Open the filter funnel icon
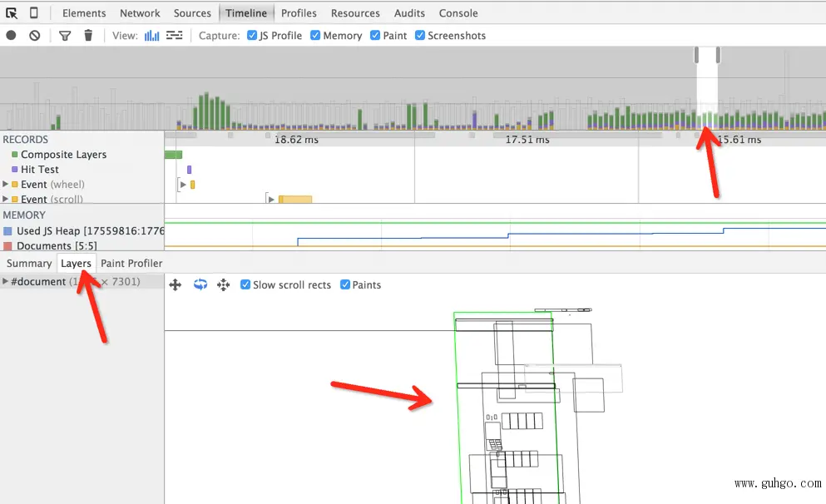This screenshot has height=504, width=826. pyautogui.click(x=65, y=36)
